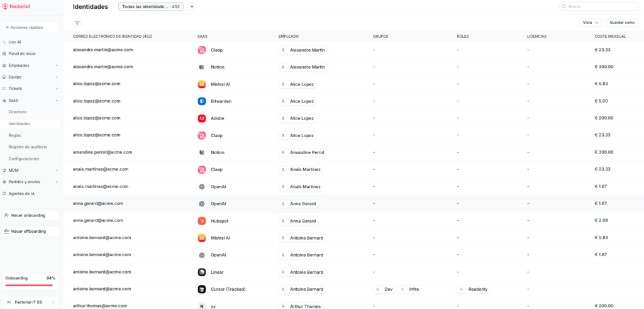Select the Todas las identidades tab
644x309 pixels.
151,7
